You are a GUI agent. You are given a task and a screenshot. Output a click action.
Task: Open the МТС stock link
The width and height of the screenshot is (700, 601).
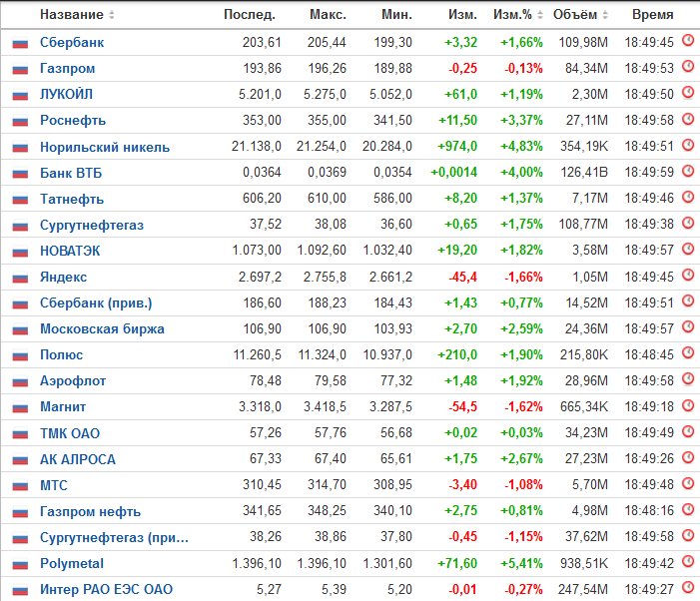click(x=54, y=485)
